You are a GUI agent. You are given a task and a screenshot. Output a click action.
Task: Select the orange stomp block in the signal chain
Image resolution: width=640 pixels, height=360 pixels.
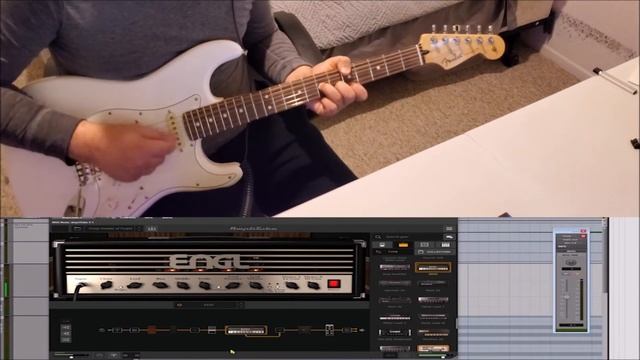coord(152,330)
